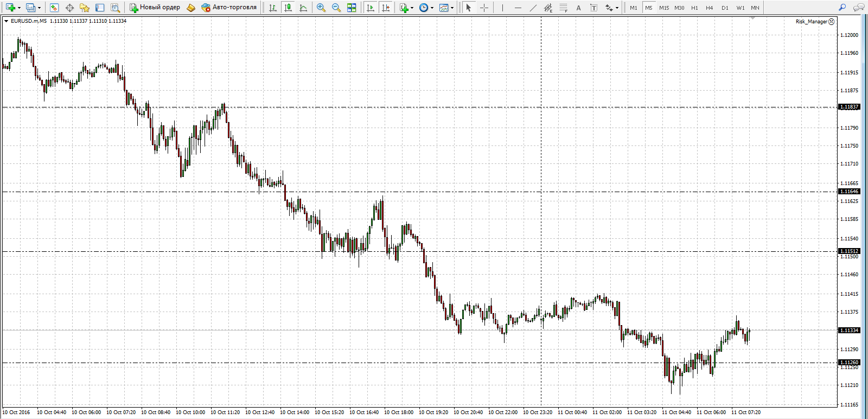Expand the Profiles dropdown arrow
This screenshot has width=868, height=419.
click(x=39, y=8)
